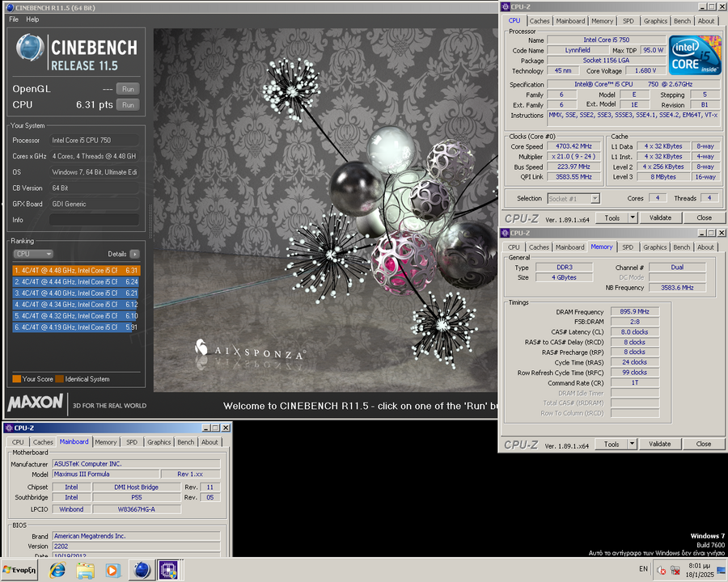Run the OpenGL benchmark
This screenshot has width=728, height=582.
pyautogui.click(x=128, y=89)
